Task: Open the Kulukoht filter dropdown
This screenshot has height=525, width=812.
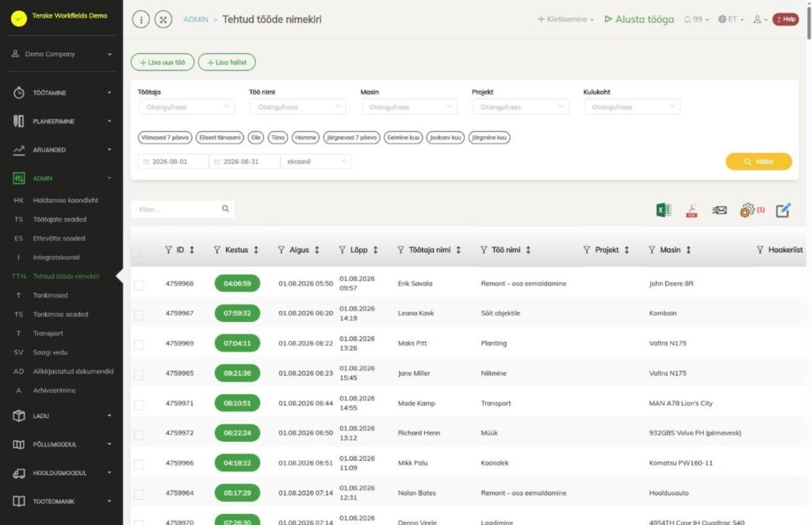Action: (632, 106)
